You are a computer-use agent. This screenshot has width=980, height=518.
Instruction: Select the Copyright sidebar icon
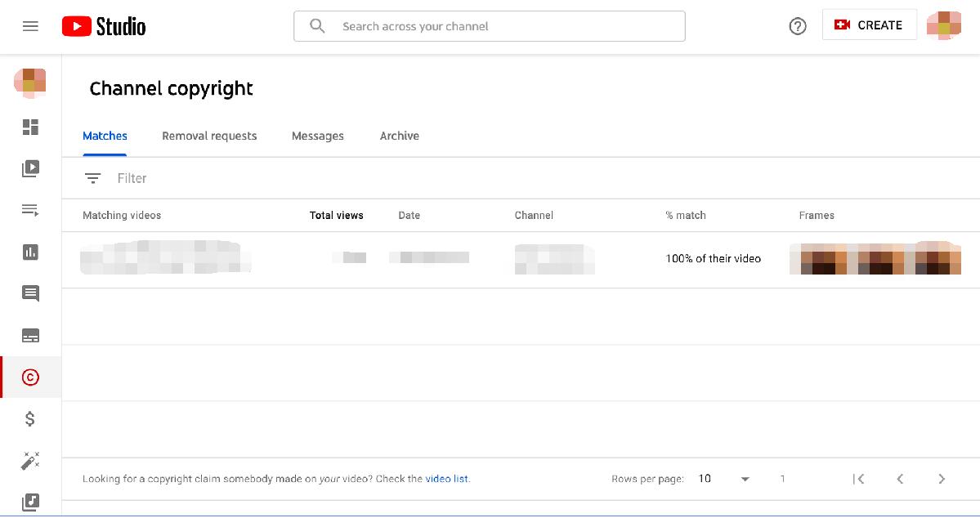(x=30, y=377)
